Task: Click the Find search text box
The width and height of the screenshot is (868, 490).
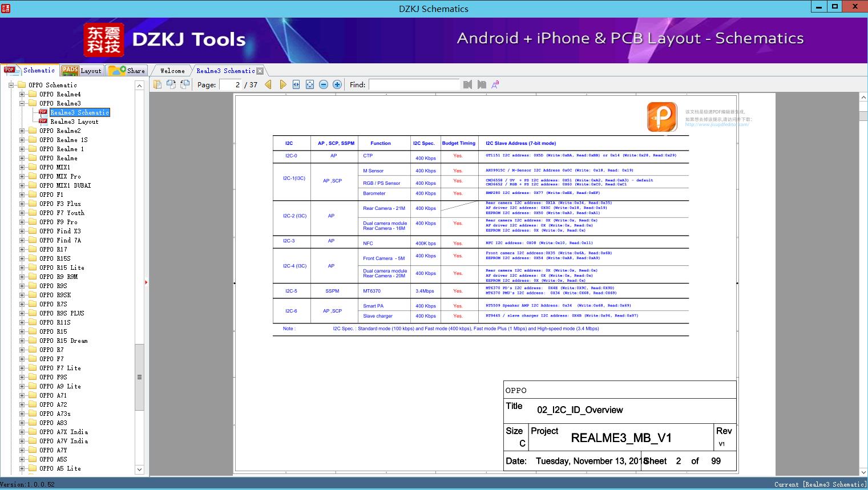Action: click(x=414, y=84)
